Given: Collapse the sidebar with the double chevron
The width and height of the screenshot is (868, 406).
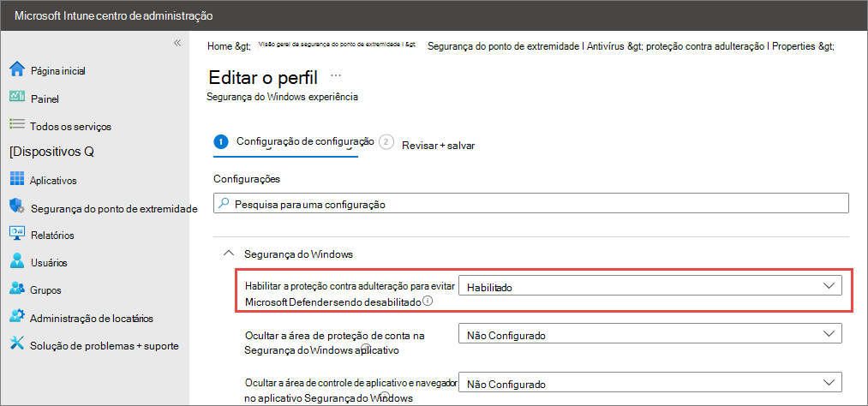Looking at the screenshot, I should [177, 43].
